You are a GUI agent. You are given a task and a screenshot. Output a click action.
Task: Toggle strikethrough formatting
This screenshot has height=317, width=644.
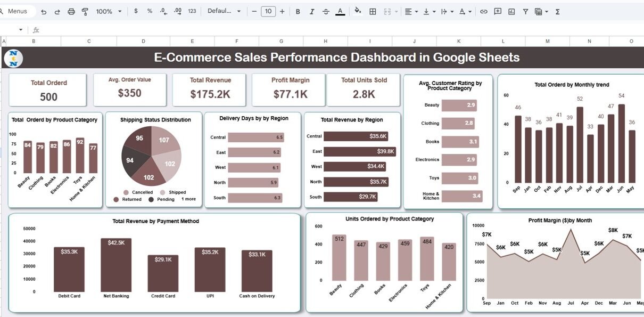326,11
